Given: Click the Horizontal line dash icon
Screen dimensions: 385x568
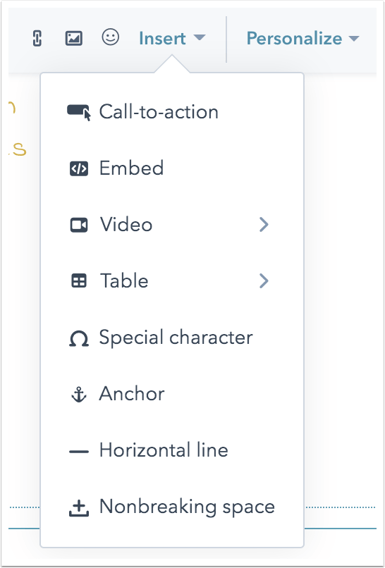Looking at the screenshot, I should tap(79, 451).
